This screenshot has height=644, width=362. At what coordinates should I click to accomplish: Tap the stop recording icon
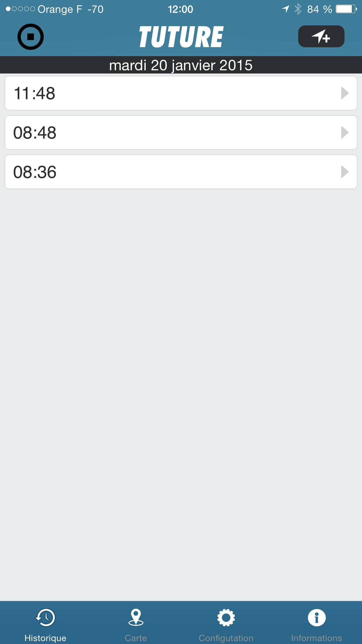tap(31, 37)
